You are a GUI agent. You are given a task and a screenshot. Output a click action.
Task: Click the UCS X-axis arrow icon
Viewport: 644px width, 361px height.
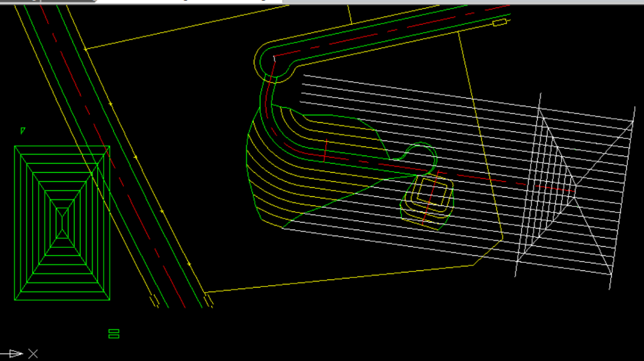pyautogui.click(x=12, y=353)
